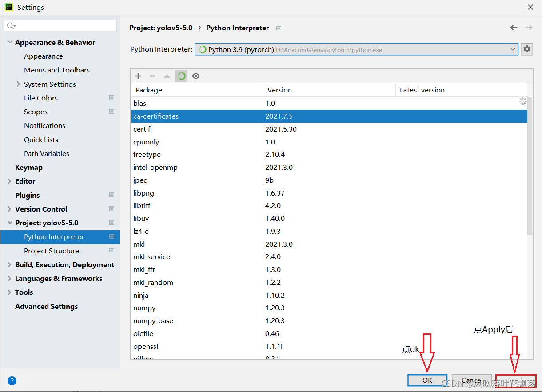Screen dimensions: 542x392
Task: Select the intel-openmp package row
Action: (x=329, y=167)
